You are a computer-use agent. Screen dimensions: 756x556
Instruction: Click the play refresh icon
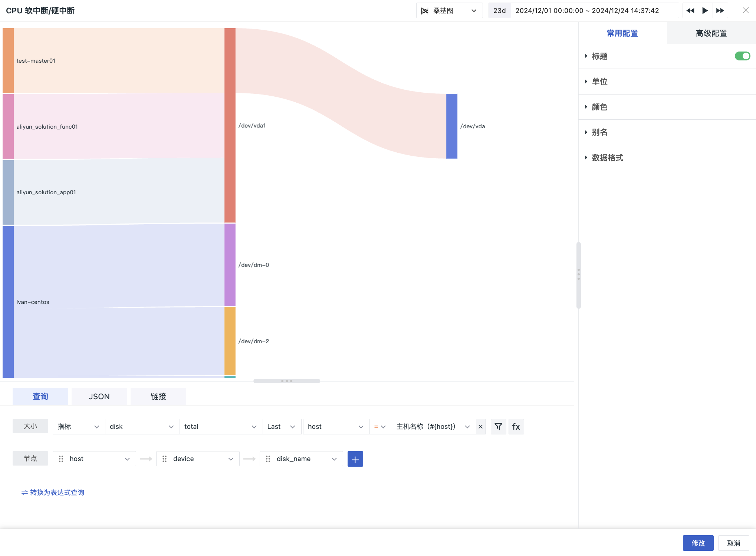[705, 11]
